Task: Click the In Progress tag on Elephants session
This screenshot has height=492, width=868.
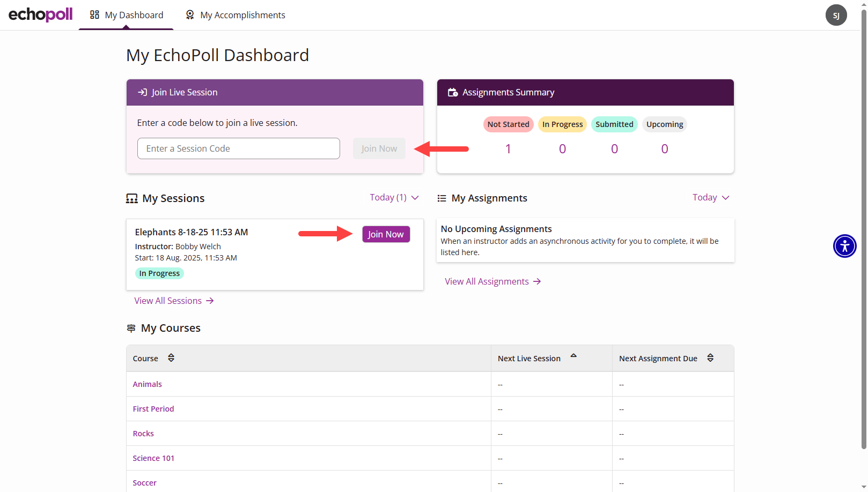Action: 159,273
